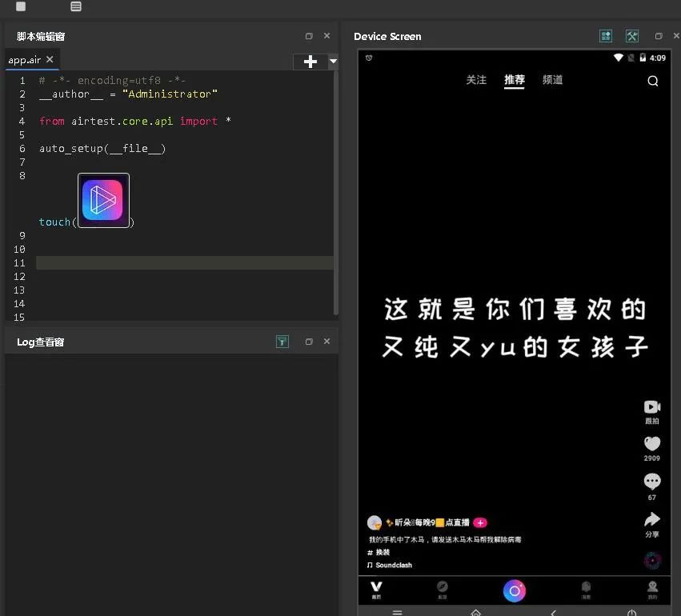
Task: Open the 频道 tab on the device
Action: [552, 80]
